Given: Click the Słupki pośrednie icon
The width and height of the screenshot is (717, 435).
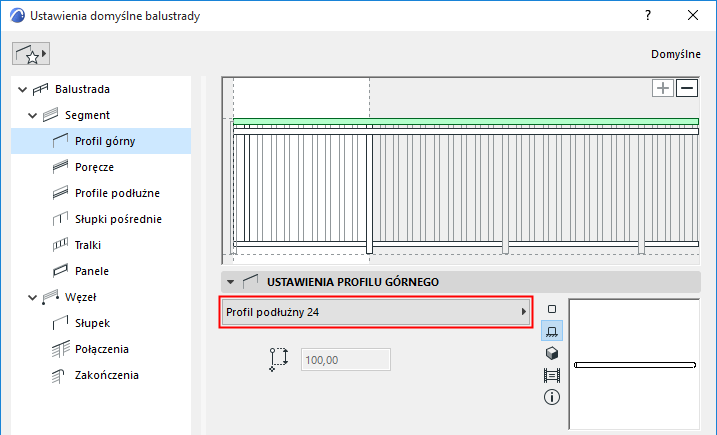Looking at the screenshot, I should (60, 219).
